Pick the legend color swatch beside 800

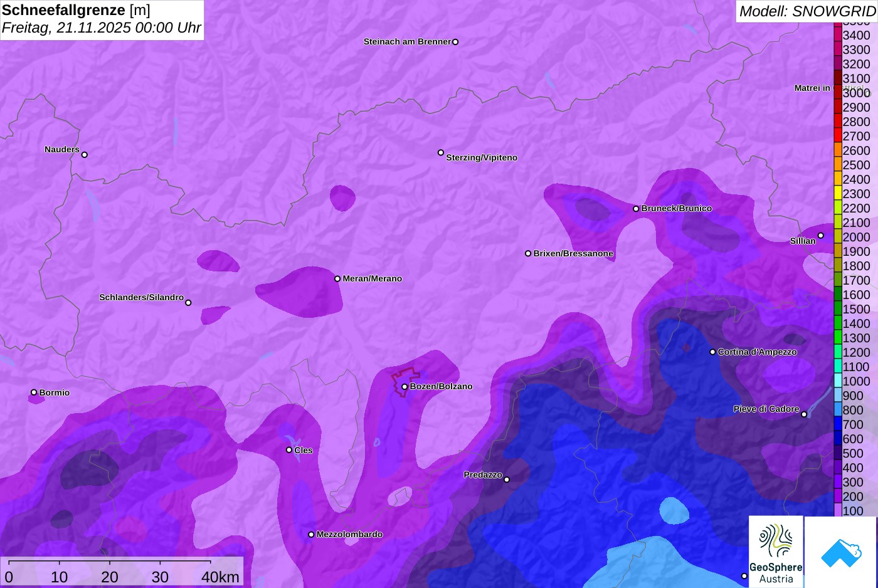pos(838,410)
